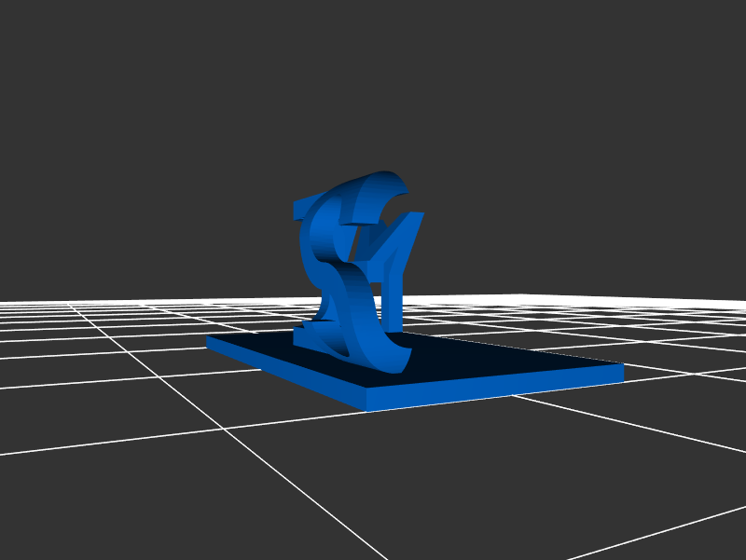This screenshot has width=746, height=560.
Task: Click the left corner of the base plate
Action: (x=209, y=341)
